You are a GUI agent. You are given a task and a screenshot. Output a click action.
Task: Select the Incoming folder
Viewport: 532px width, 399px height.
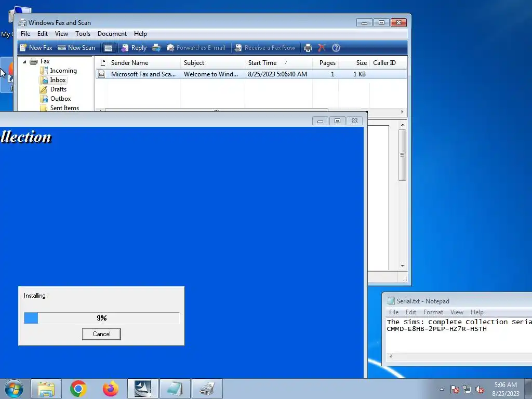pos(63,71)
